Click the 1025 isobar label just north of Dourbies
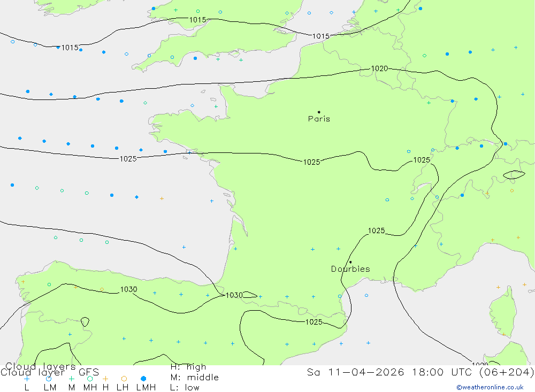 376,230
